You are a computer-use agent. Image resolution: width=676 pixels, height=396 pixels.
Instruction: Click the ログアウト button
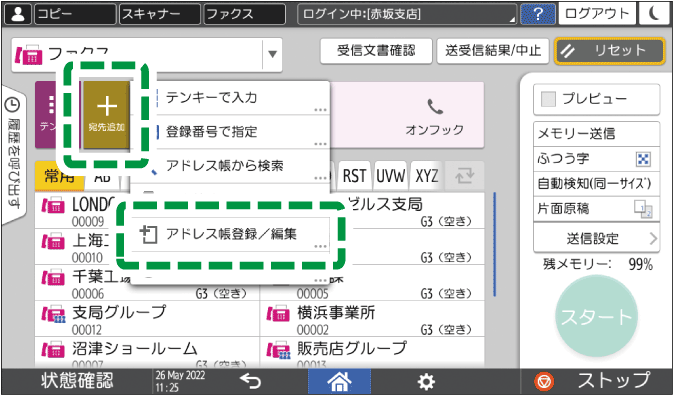pos(597,14)
